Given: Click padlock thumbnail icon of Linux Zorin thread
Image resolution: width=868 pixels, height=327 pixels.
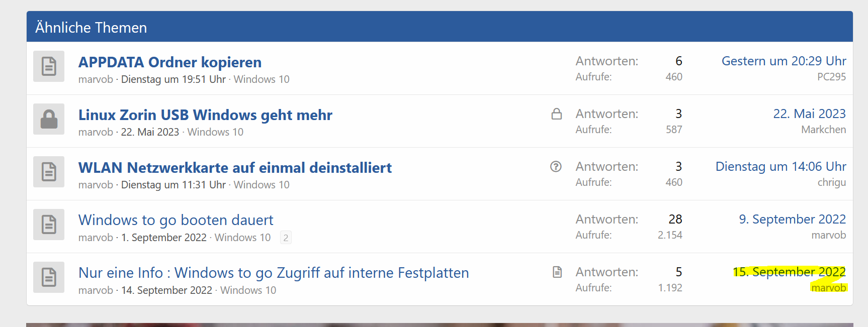Looking at the screenshot, I should point(49,119).
